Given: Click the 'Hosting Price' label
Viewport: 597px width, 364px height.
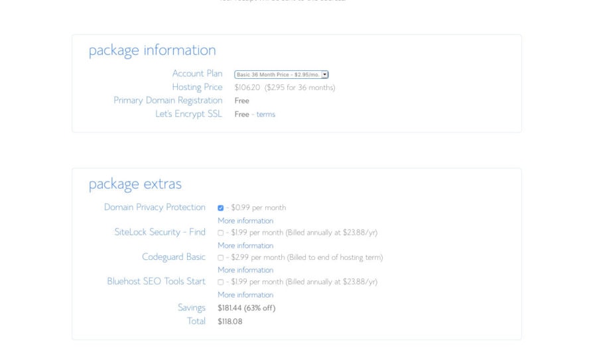Looking at the screenshot, I should click(197, 88).
